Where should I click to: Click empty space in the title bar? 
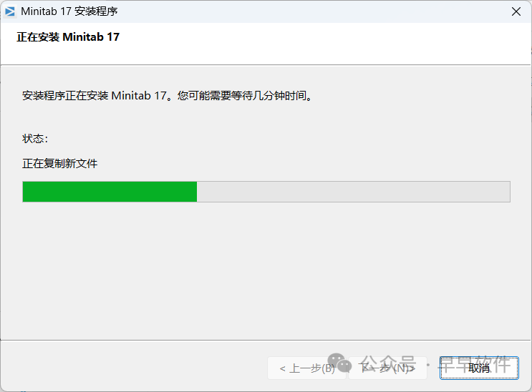pos(305,11)
